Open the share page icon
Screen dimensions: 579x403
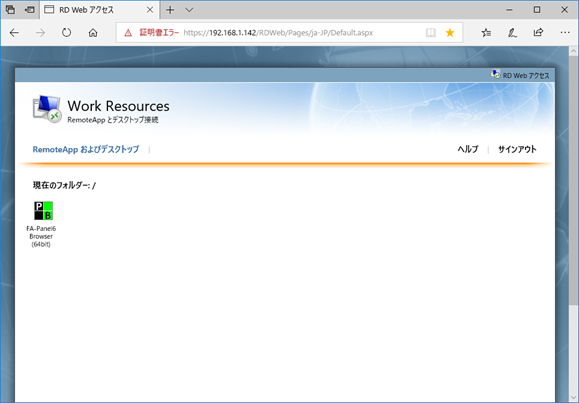coord(538,33)
